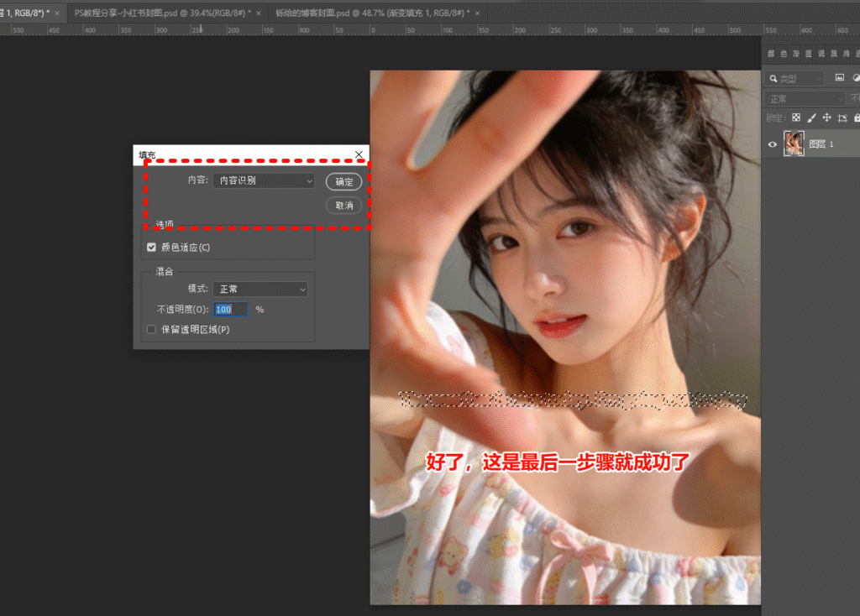
Task: Click the lock image pixels brush icon
Action: pyautogui.click(x=811, y=117)
